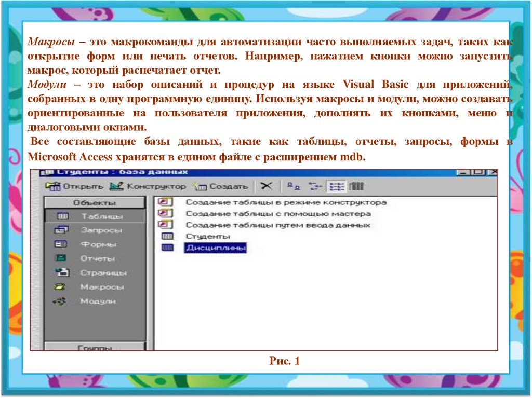This screenshot has width=532, height=398.
Task: Click the Открыть toolbar button
Action: 74,186
